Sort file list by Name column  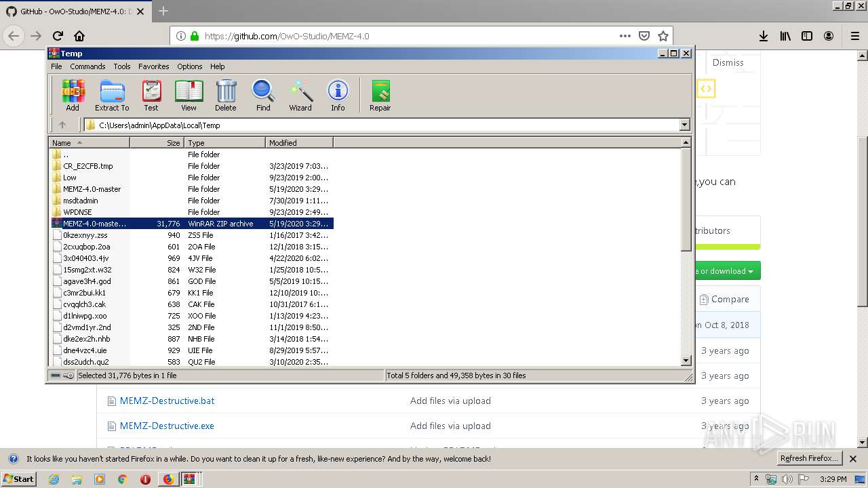[x=90, y=142]
